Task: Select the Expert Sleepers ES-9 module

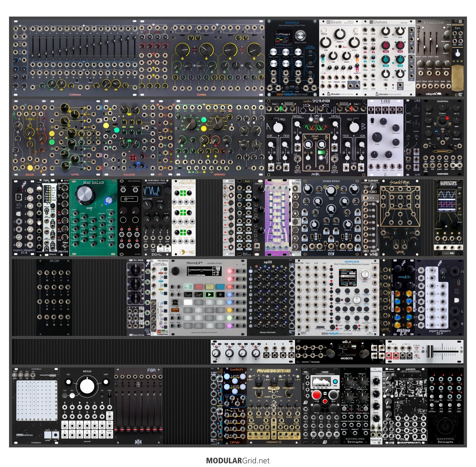Action: 440,297
